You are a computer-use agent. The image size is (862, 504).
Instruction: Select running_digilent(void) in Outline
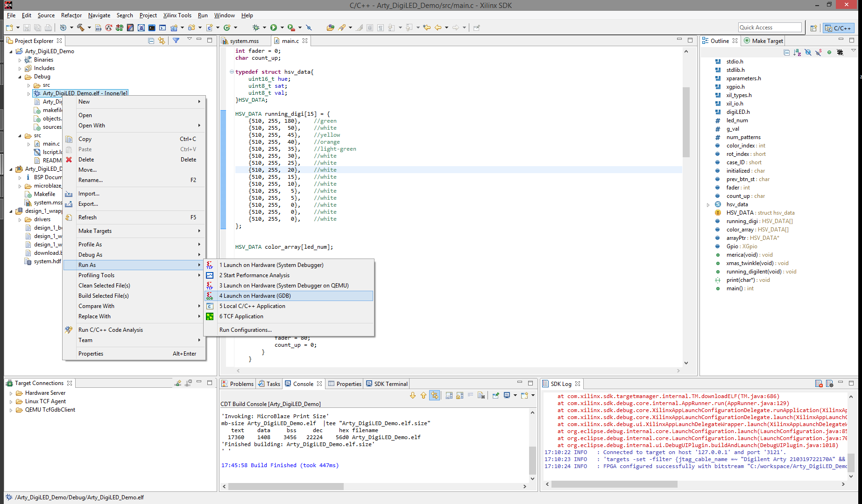761,272
